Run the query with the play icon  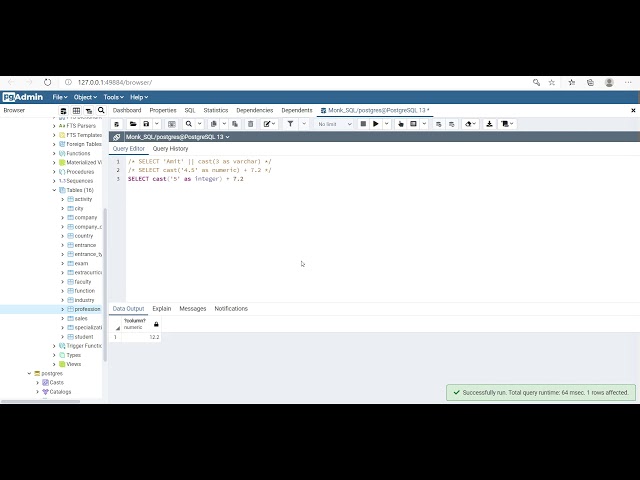[376, 124]
